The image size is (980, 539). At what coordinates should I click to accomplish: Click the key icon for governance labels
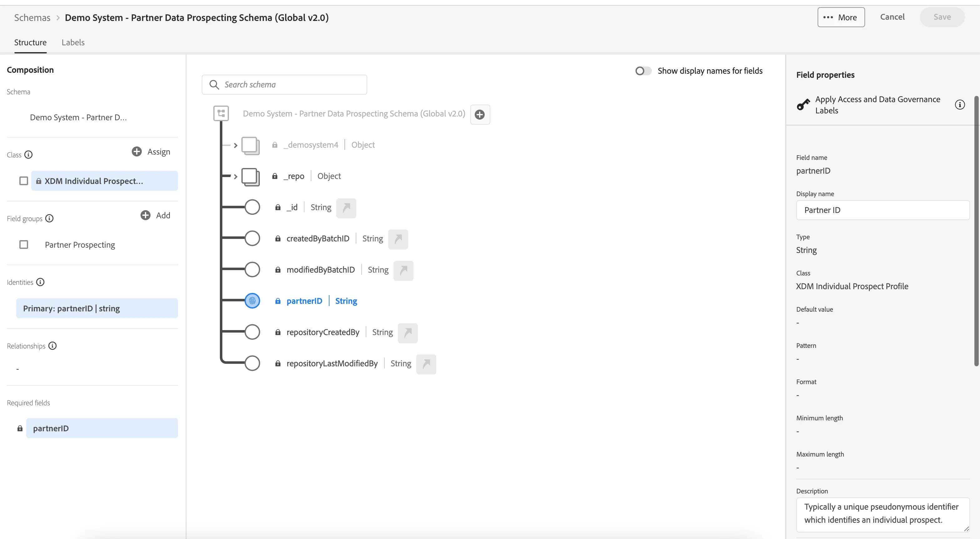pos(803,104)
